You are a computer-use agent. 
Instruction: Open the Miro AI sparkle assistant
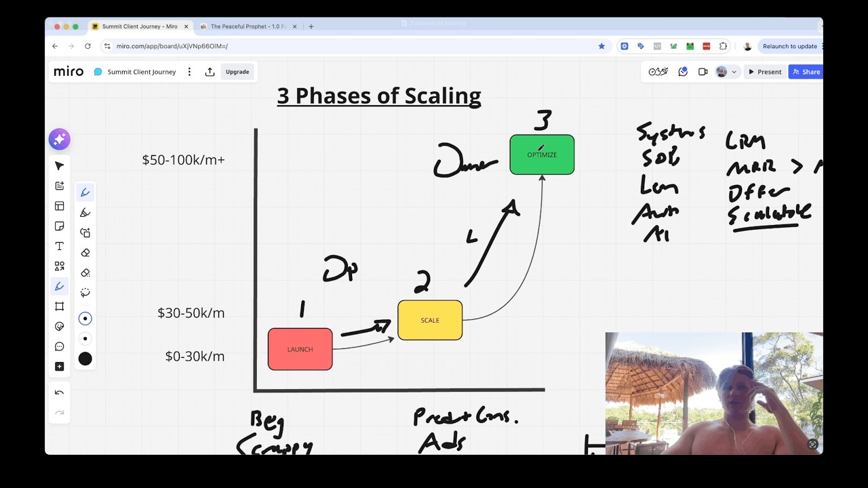pos(60,140)
